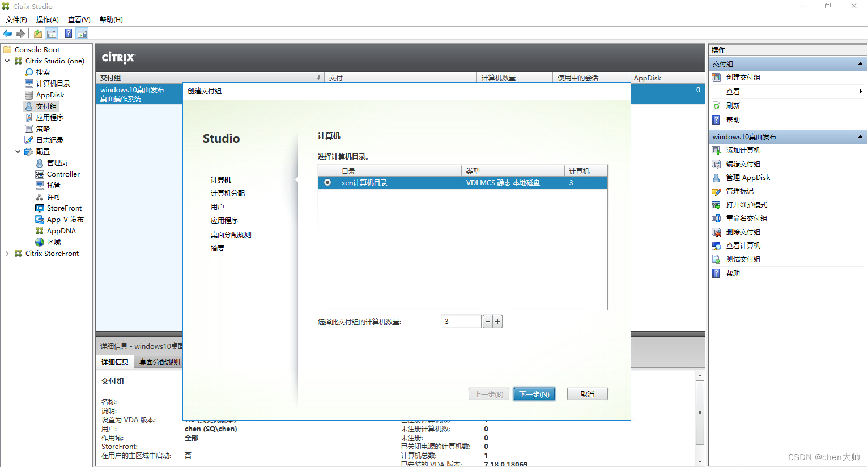Go to 用户 wizard step

click(218, 207)
